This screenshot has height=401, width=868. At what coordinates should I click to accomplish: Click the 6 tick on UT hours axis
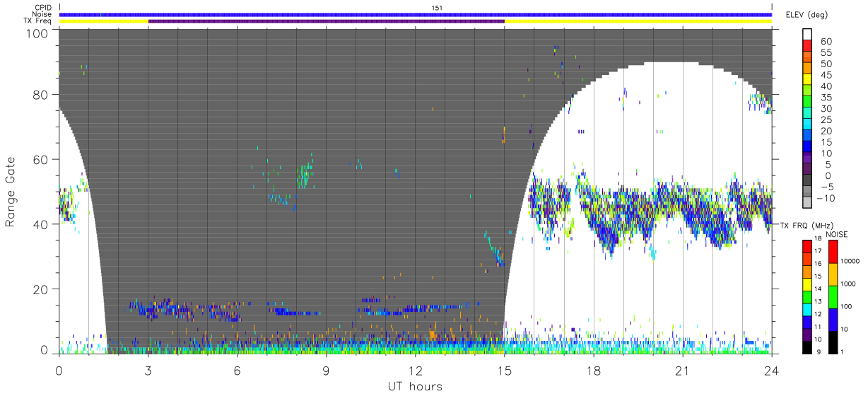[x=237, y=371]
